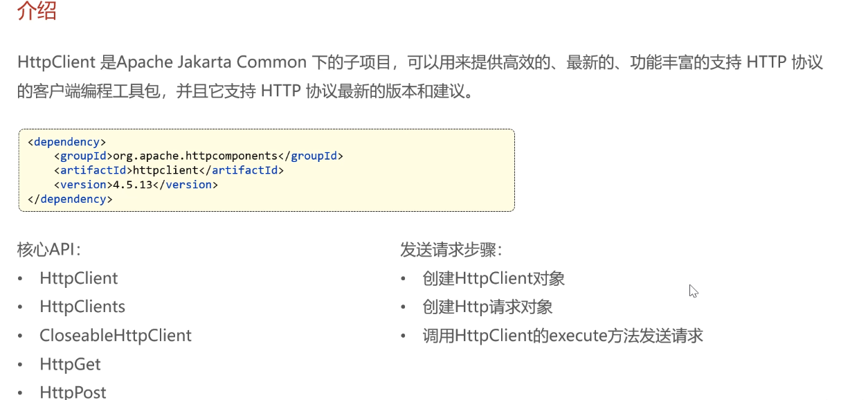868x400 pixels.
Task: Click the groupId org.apache.httpcomponents line
Action: [199, 156]
